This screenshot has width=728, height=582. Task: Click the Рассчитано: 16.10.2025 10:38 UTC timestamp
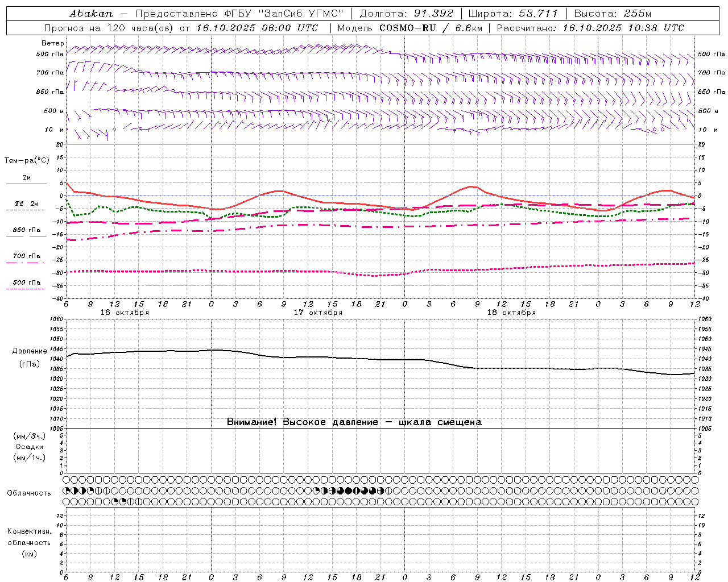click(x=590, y=28)
